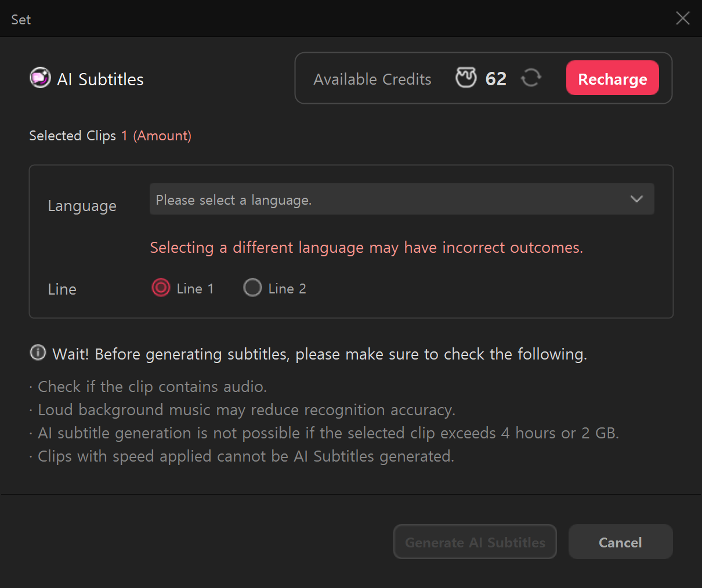
Task: Click the Available Credits label
Action: coord(372,79)
